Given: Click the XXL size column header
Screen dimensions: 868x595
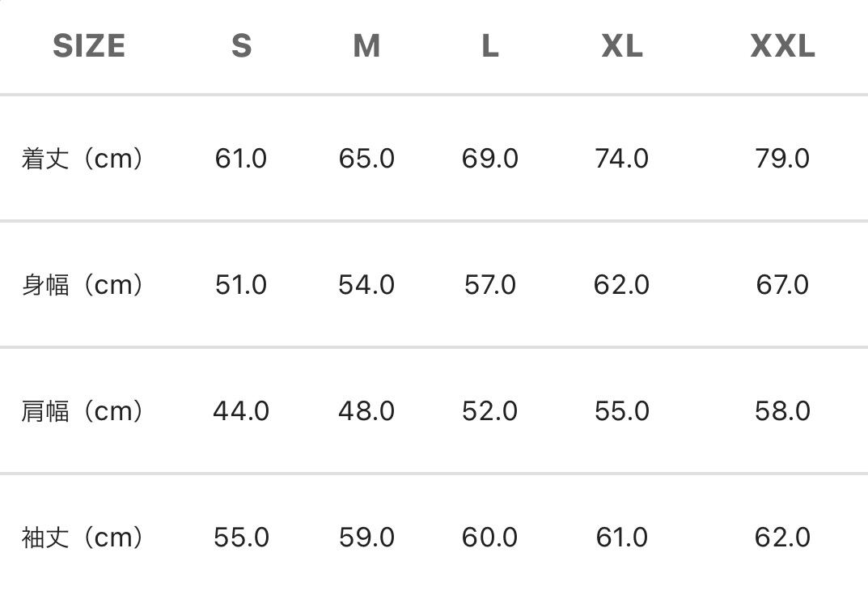Looking at the screenshot, I should tap(782, 46).
